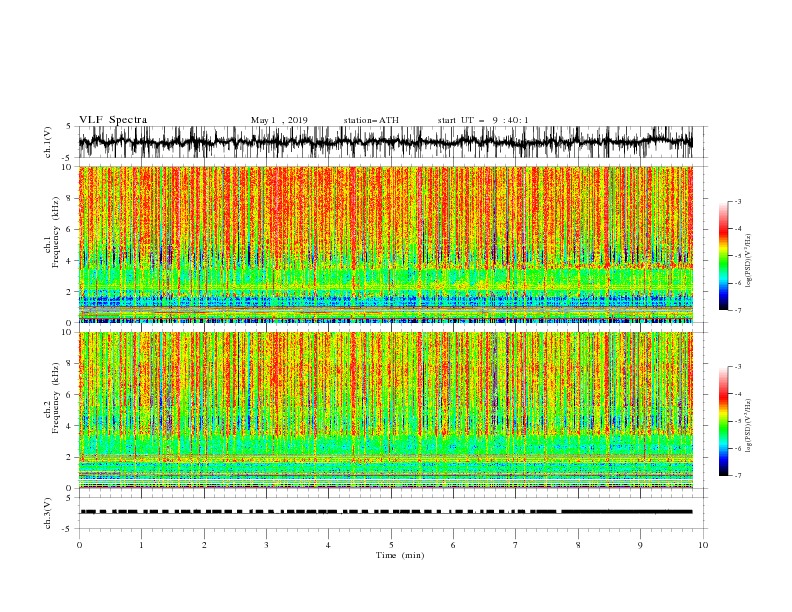Click the "10" tick on time axis
792x612 pixels.
[x=703, y=545]
